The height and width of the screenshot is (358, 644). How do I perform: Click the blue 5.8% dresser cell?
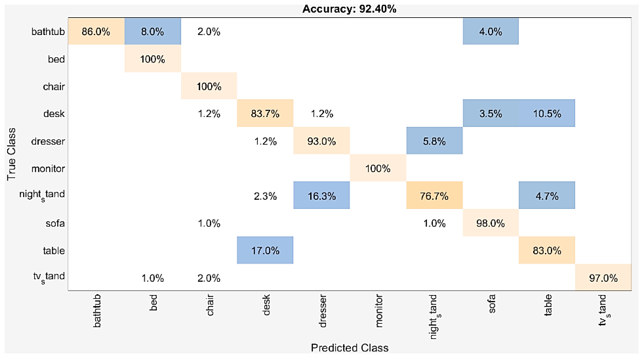434,141
